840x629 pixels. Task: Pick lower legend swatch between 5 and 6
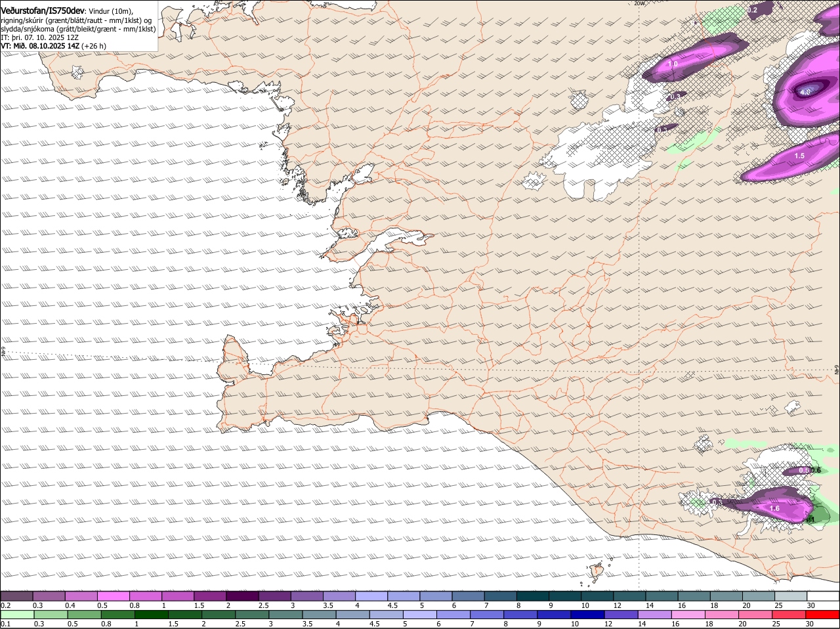click(x=420, y=615)
